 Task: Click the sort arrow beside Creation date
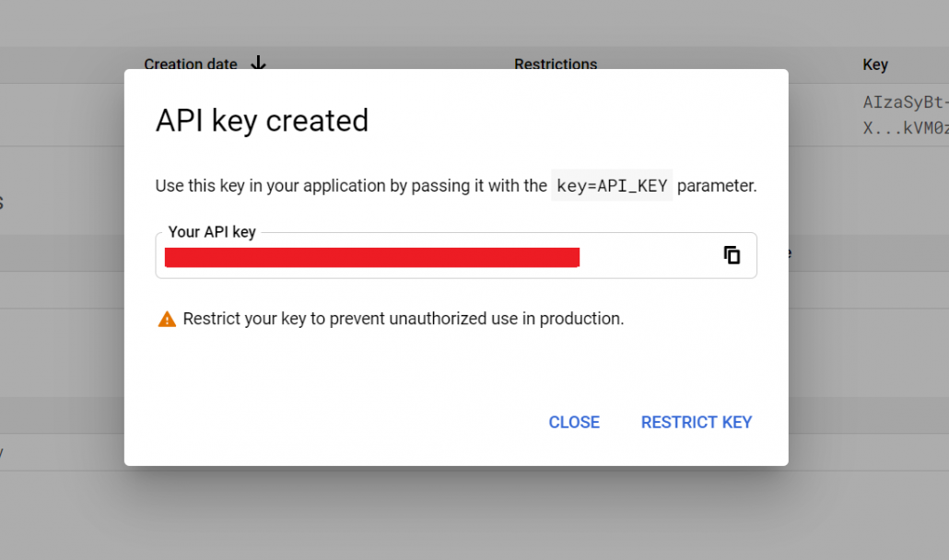(x=258, y=63)
